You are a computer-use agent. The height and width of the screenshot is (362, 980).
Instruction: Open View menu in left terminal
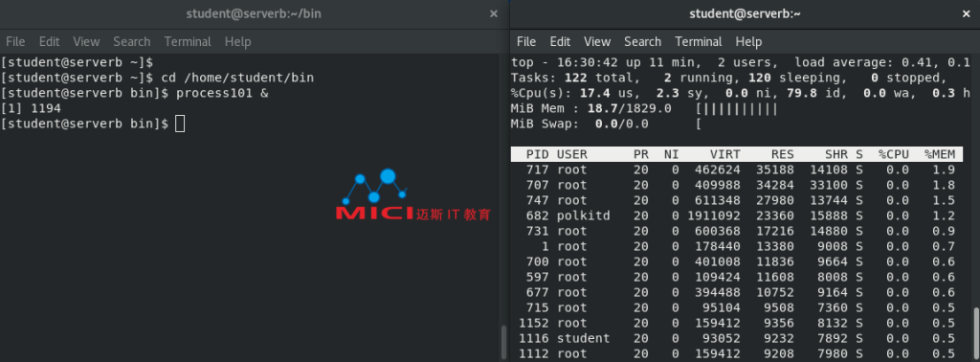[x=86, y=42]
